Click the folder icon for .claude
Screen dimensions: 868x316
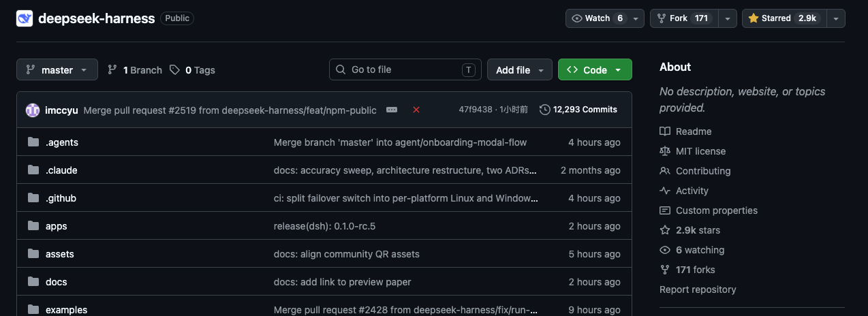[33, 170]
